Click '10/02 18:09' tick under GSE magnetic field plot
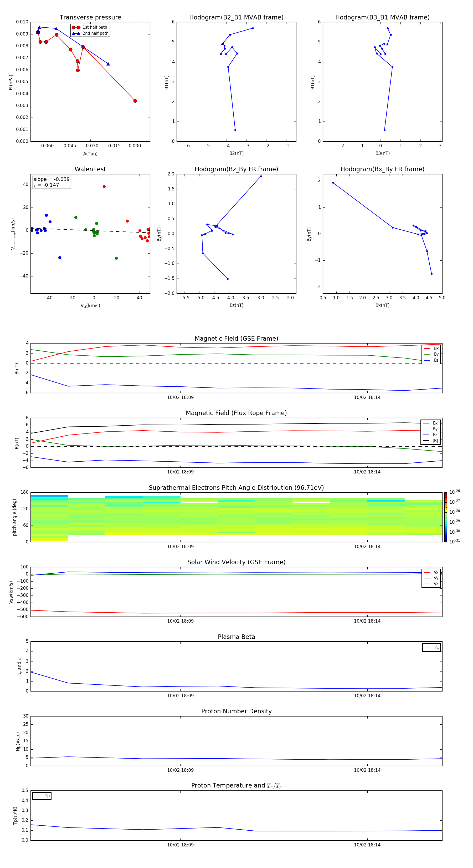Viewport: 473px width, 868px height. point(181,398)
